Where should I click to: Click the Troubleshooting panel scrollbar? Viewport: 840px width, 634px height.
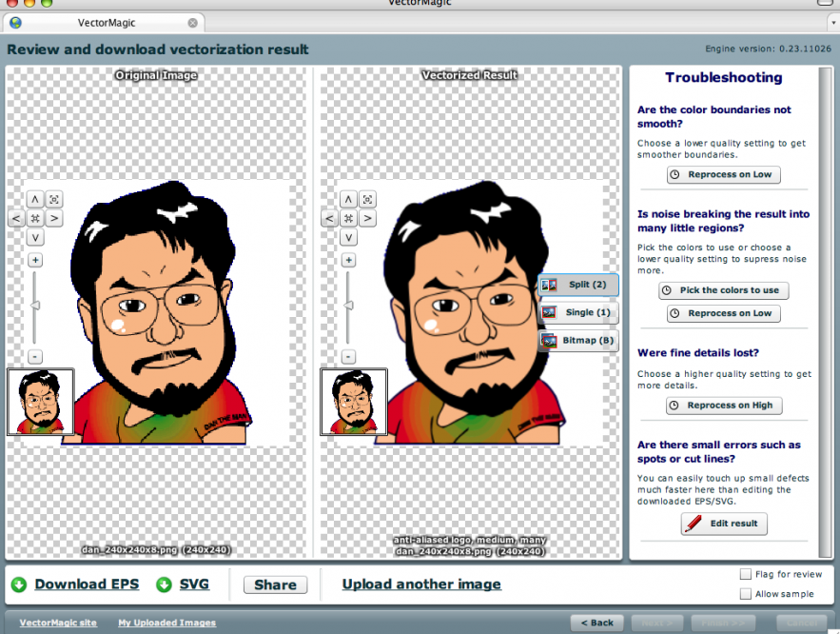coord(826,312)
